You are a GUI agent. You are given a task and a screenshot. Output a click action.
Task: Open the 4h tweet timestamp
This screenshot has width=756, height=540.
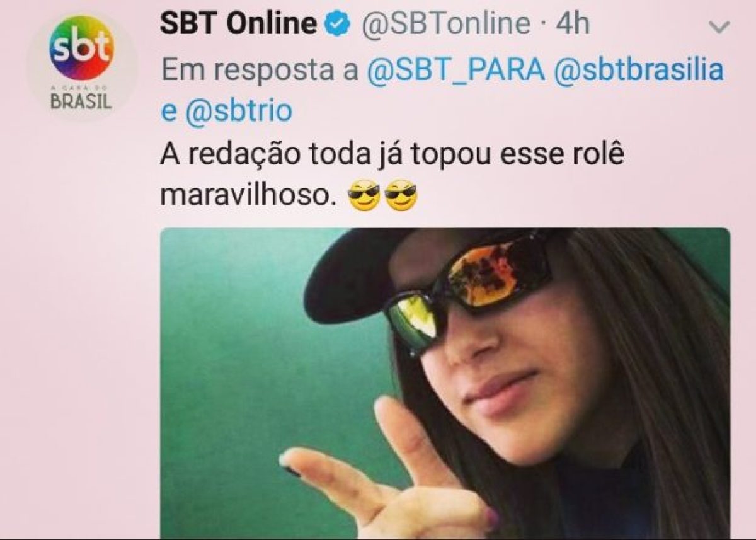(573, 25)
